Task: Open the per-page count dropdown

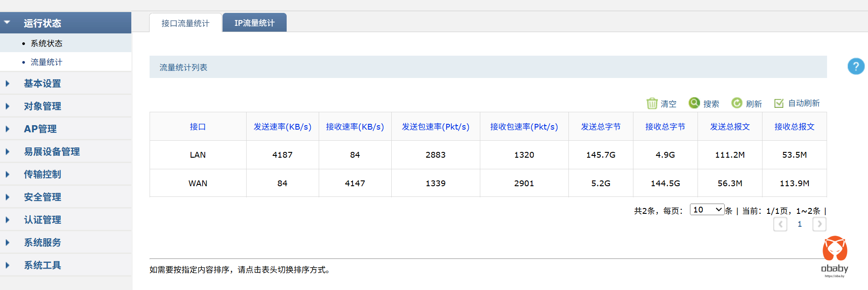Action: (x=707, y=210)
